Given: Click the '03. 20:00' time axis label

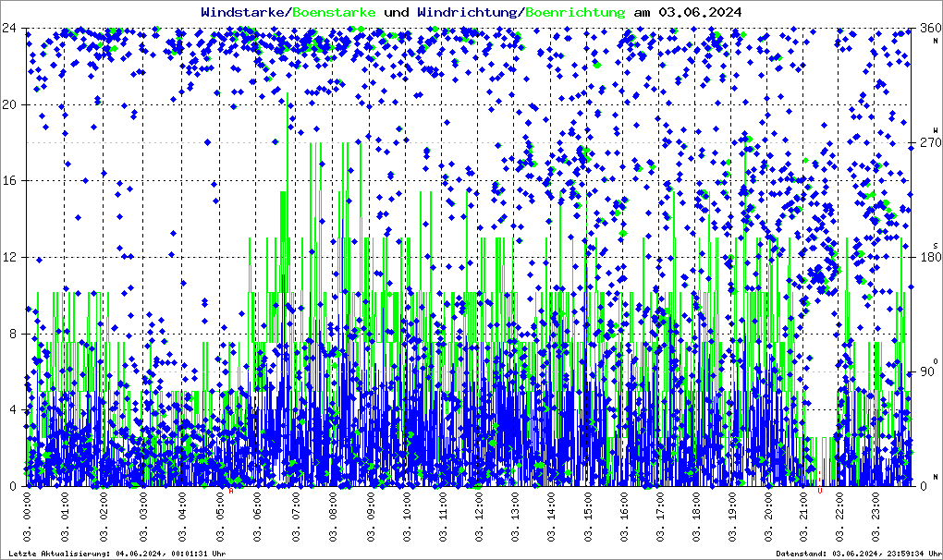Looking at the screenshot, I should click(768, 516).
